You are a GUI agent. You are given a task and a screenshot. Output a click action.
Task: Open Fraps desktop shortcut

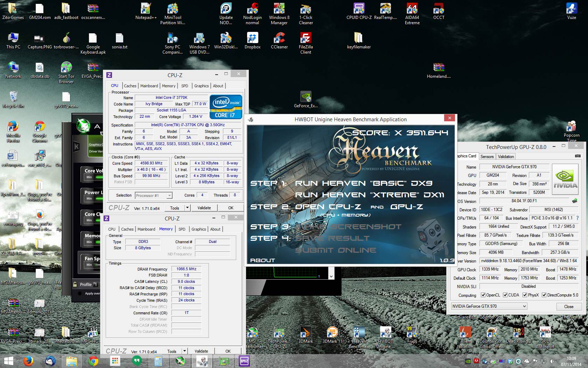(x=412, y=335)
